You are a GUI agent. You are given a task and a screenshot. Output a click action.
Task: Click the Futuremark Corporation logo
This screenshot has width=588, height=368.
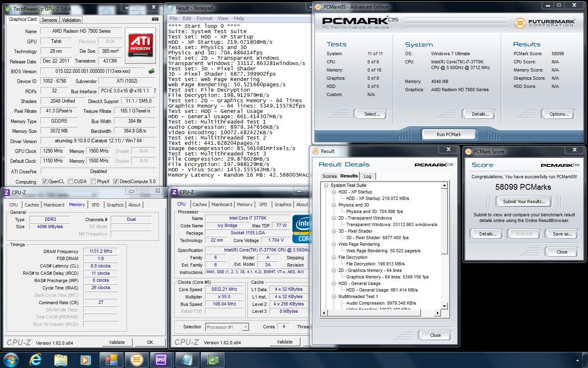[545, 22]
